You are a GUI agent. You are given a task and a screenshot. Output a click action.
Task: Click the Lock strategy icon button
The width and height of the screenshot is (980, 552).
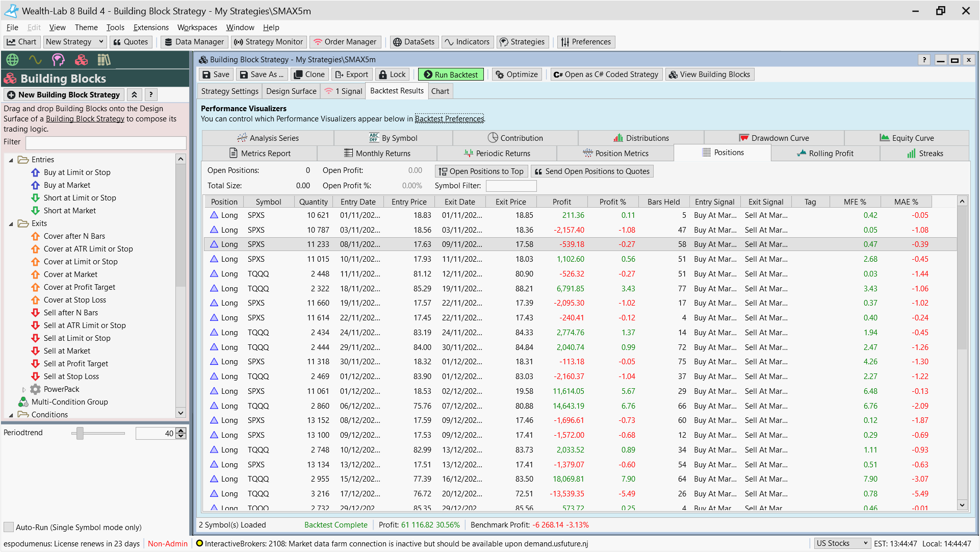392,74
